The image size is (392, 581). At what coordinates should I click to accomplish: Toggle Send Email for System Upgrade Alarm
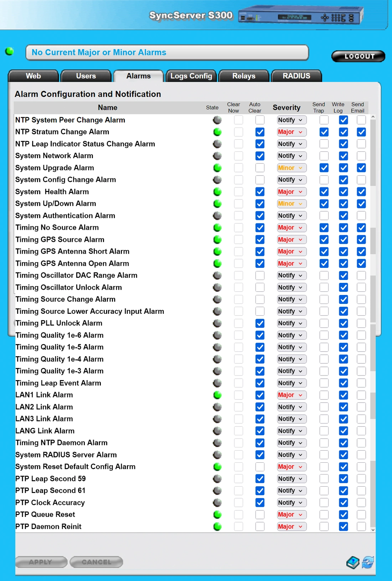click(361, 168)
